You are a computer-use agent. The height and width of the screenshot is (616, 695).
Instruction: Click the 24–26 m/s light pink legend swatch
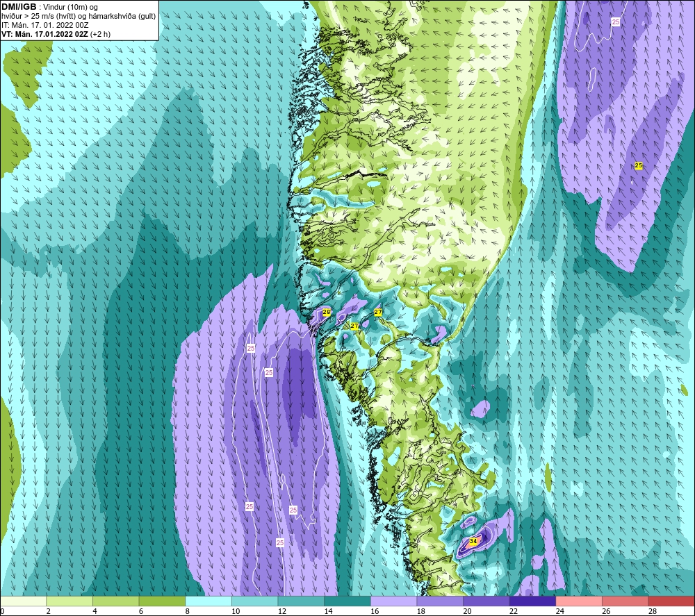point(579,601)
